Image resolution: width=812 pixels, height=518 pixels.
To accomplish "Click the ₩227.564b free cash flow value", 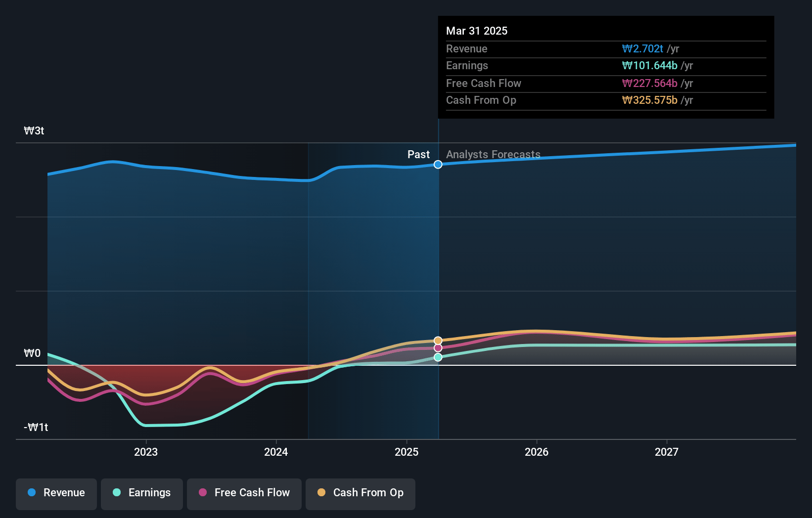I will (x=649, y=83).
